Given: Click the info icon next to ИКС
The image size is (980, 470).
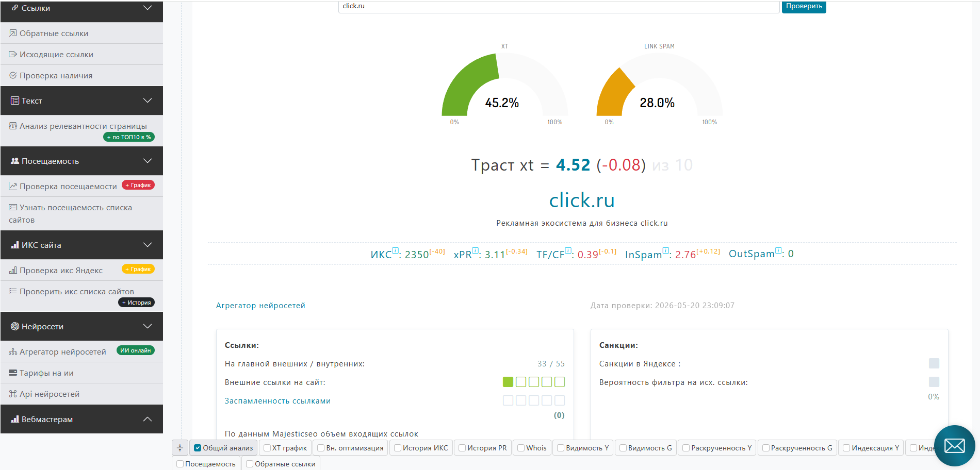Looking at the screenshot, I should pyautogui.click(x=396, y=250).
